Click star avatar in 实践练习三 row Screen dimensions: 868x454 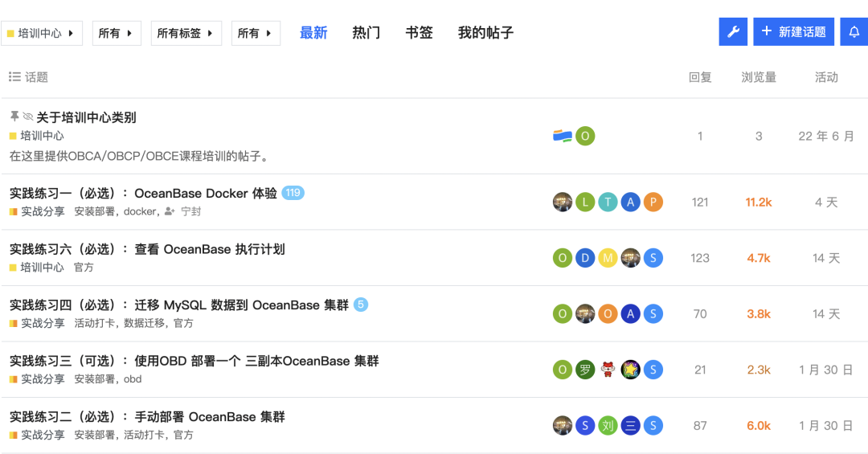(x=631, y=370)
